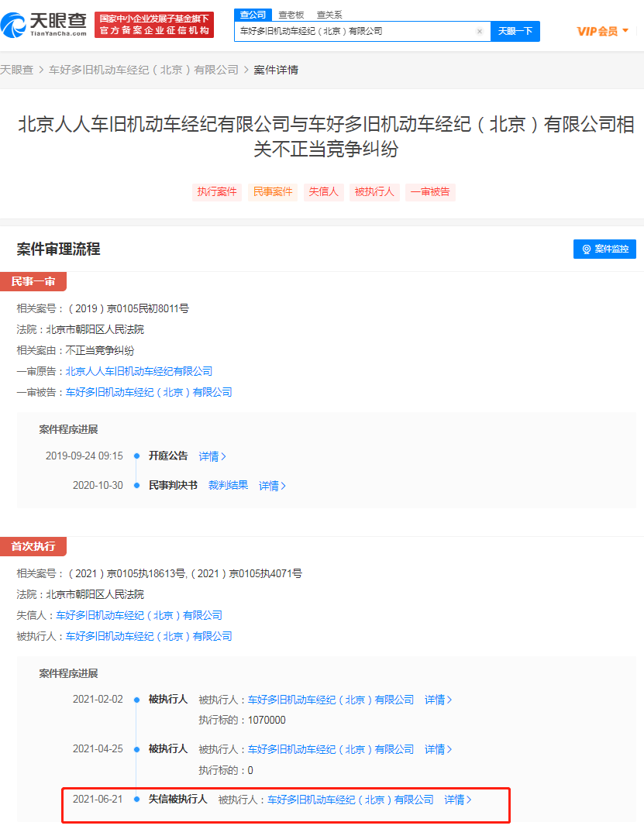Screen dimensions: 644x829
Task: Open the VIP会员 dropdown arrow
Action: 625,31
